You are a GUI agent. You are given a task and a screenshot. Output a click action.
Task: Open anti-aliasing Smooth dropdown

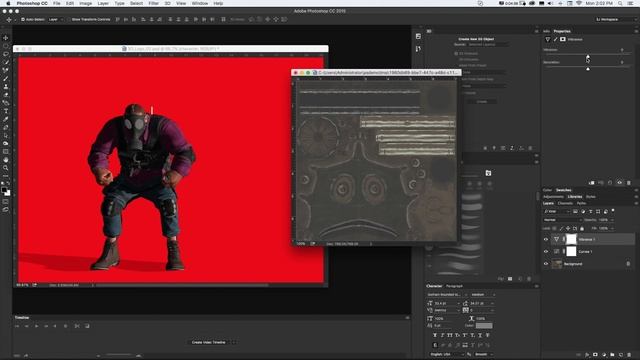click(484, 354)
